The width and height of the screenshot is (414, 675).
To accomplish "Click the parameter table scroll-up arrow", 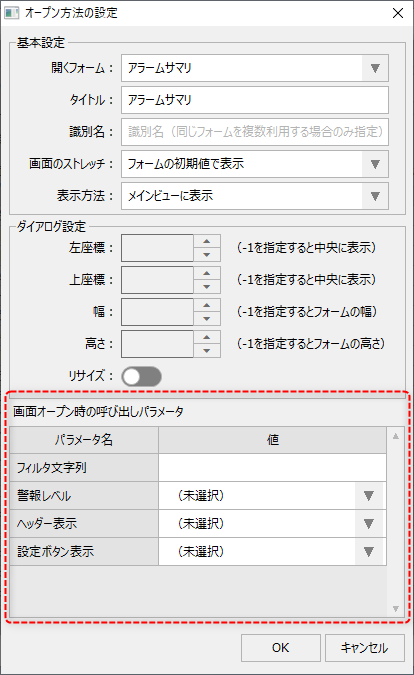I will [x=395, y=437].
